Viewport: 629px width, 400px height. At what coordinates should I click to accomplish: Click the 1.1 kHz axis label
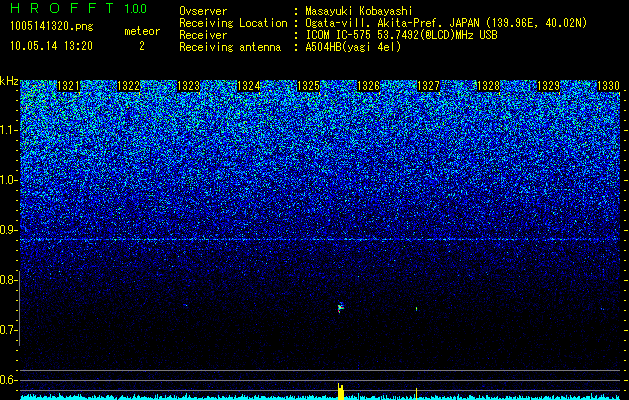point(8,130)
